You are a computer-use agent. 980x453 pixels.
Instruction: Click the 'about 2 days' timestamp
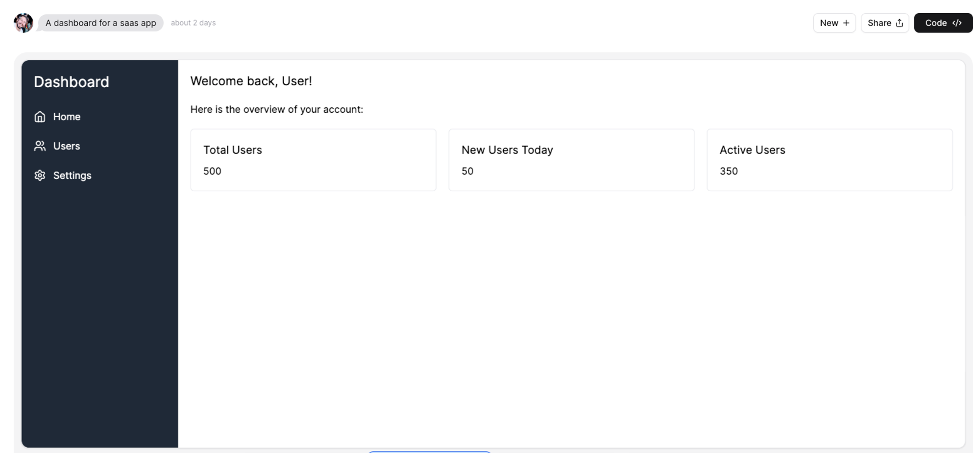click(x=193, y=23)
